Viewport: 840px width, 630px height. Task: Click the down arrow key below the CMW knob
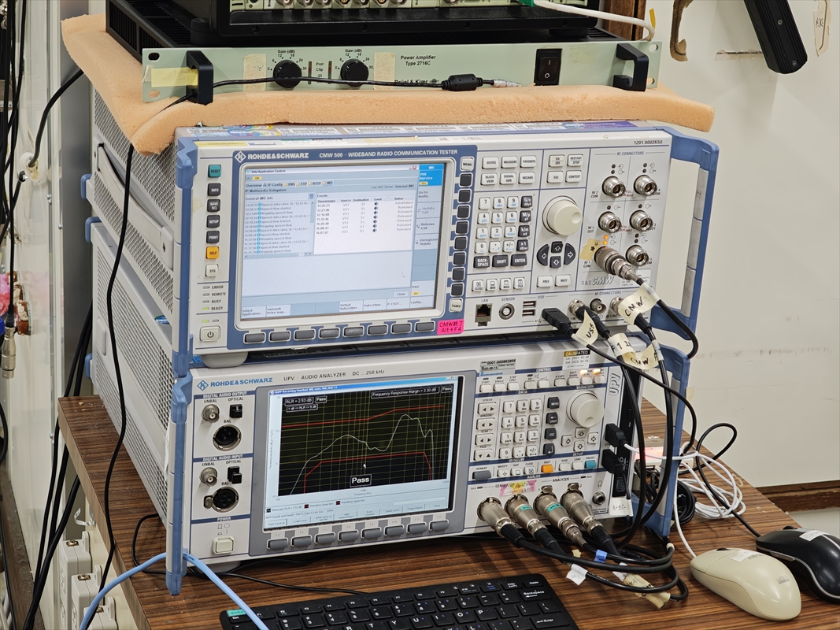[556, 262]
